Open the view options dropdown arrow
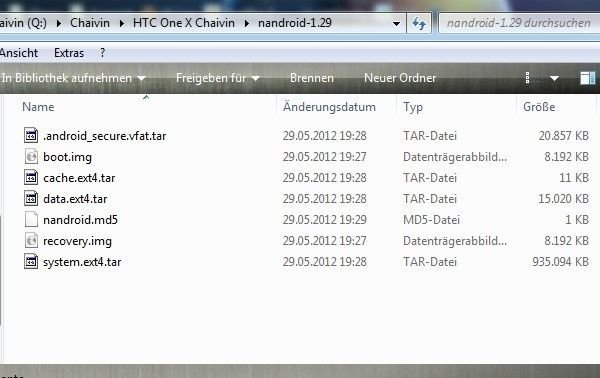This screenshot has height=378, width=600. (x=554, y=78)
